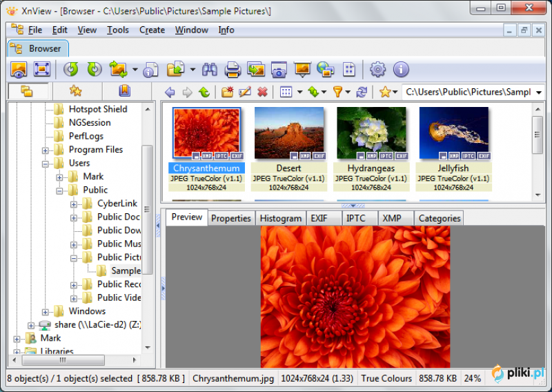552x392 pixels.
Task: Open options gear icon
Action: tap(377, 70)
